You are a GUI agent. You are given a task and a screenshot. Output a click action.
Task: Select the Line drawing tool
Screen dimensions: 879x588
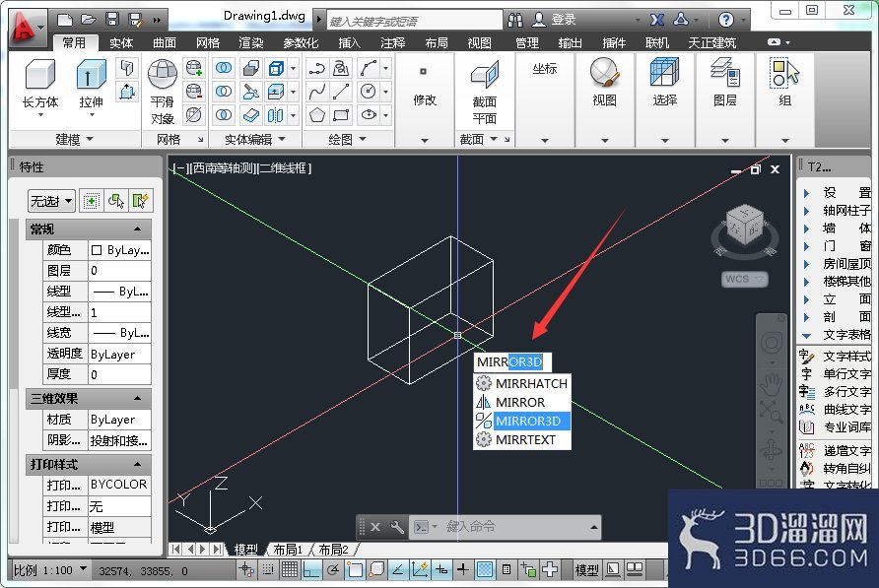tap(341, 92)
